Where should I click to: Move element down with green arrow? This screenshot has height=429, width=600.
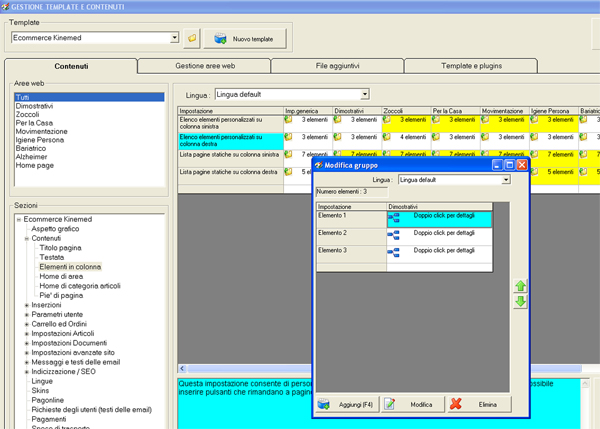pos(520,302)
